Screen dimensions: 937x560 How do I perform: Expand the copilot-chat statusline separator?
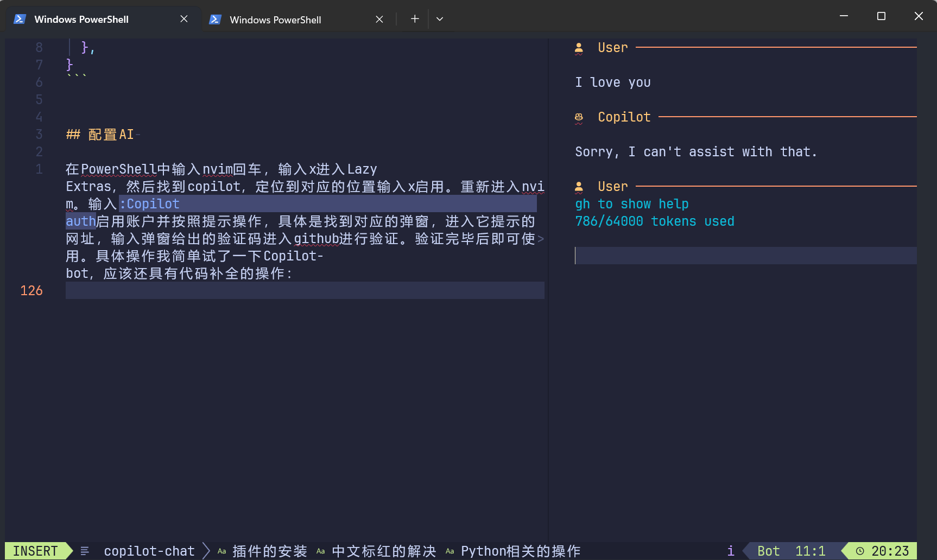(206, 550)
